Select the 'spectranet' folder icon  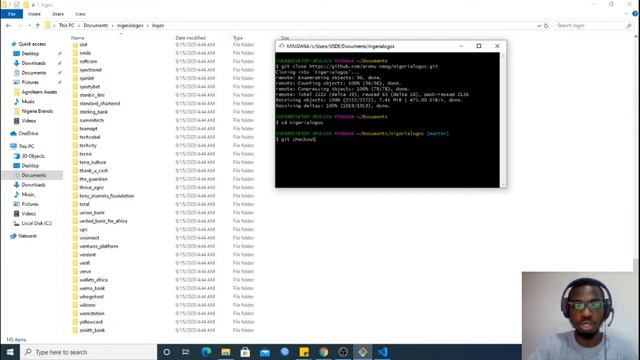(x=75, y=70)
